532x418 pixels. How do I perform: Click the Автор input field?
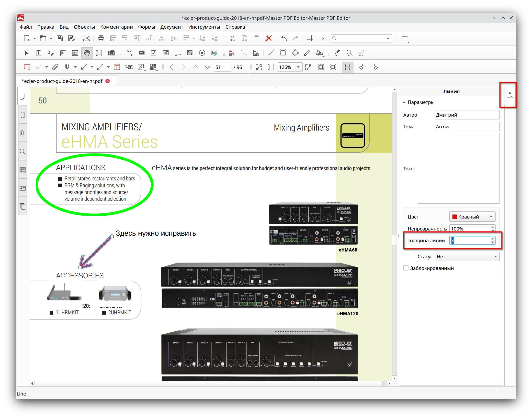(x=467, y=115)
